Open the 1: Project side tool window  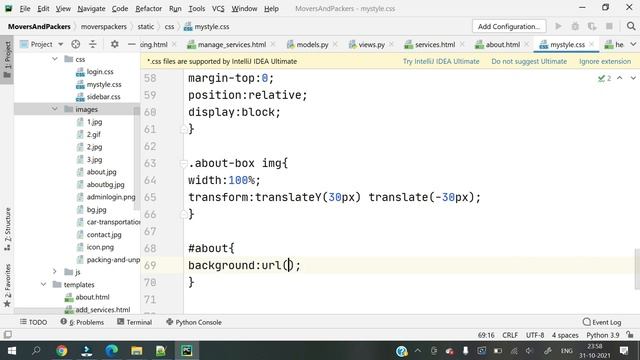click(7, 59)
